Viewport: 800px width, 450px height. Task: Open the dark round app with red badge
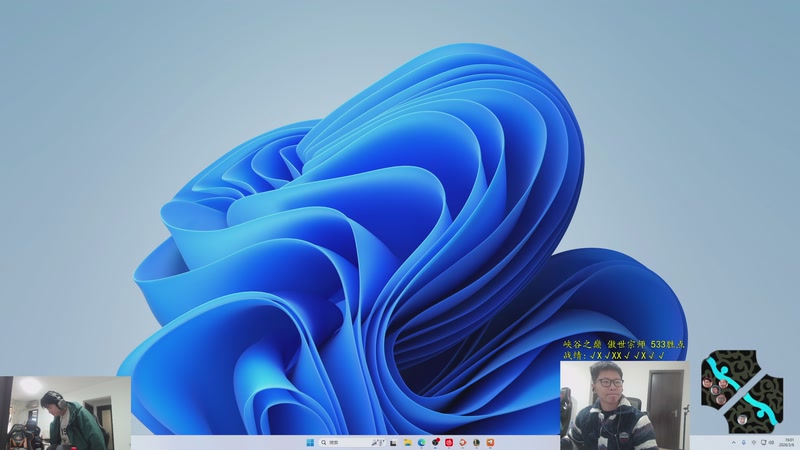435,442
